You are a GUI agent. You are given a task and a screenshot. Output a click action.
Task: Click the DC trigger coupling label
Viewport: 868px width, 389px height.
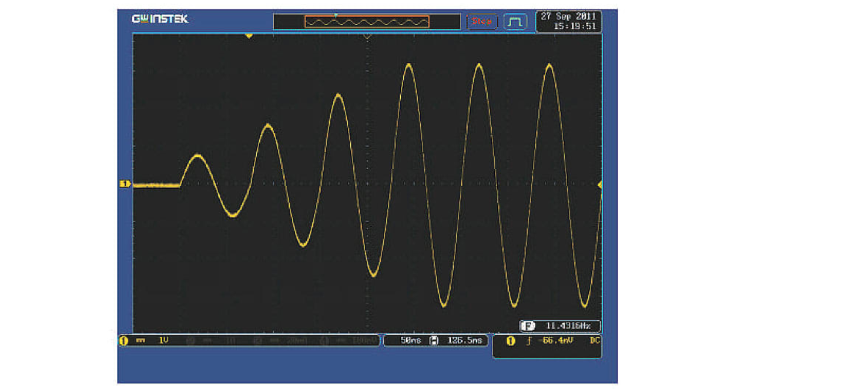(594, 341)
